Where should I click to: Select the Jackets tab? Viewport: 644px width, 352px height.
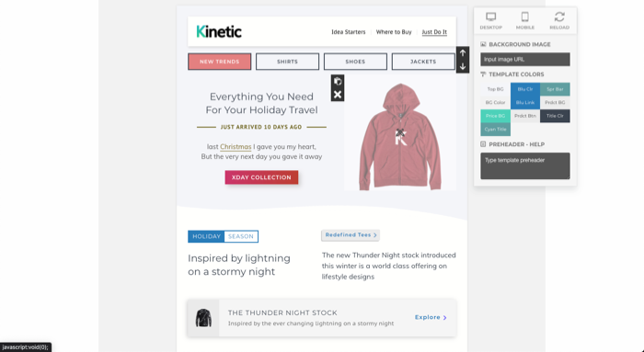point(423,62)
